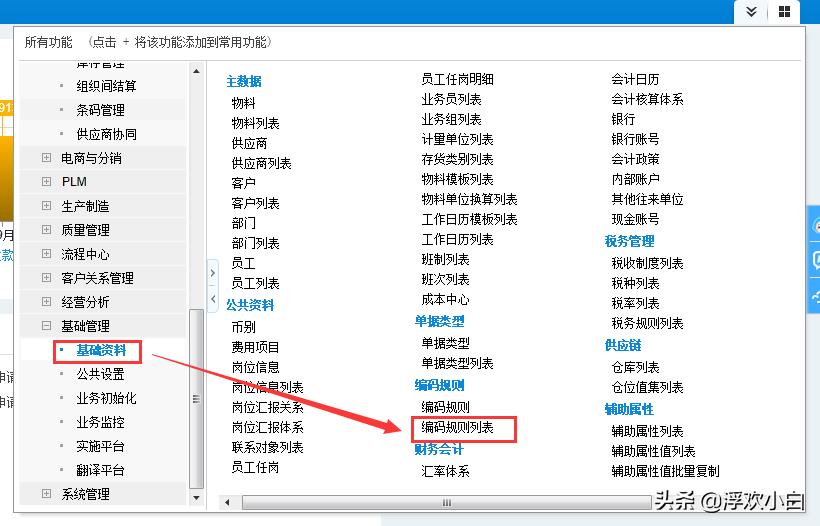Open the 联系对象列表 link

click(268, 448)
